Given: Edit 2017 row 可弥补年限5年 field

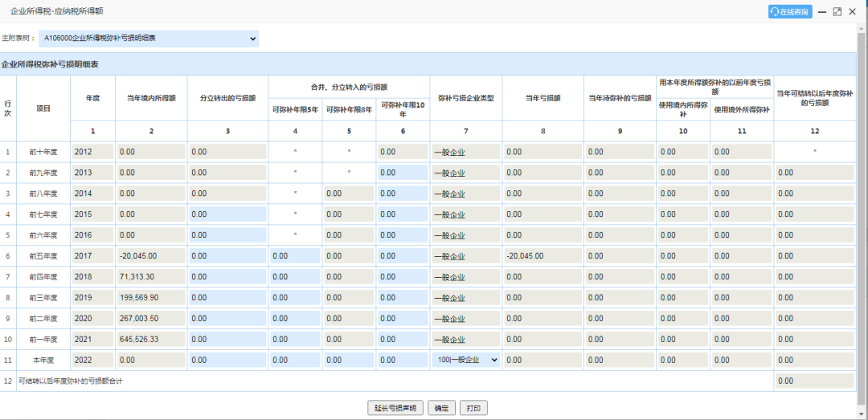Looking at the screenshot, I should [295, 256].
